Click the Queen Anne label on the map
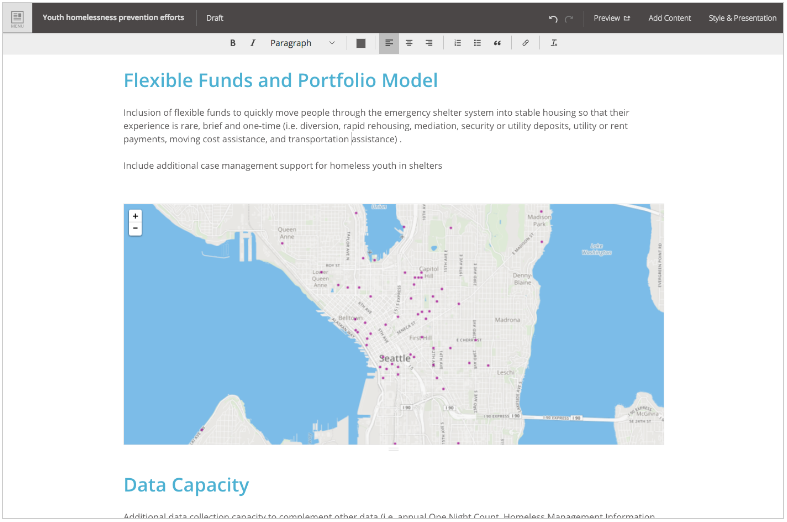The width and height of the screenshot is (787, 522). point(287,233)
